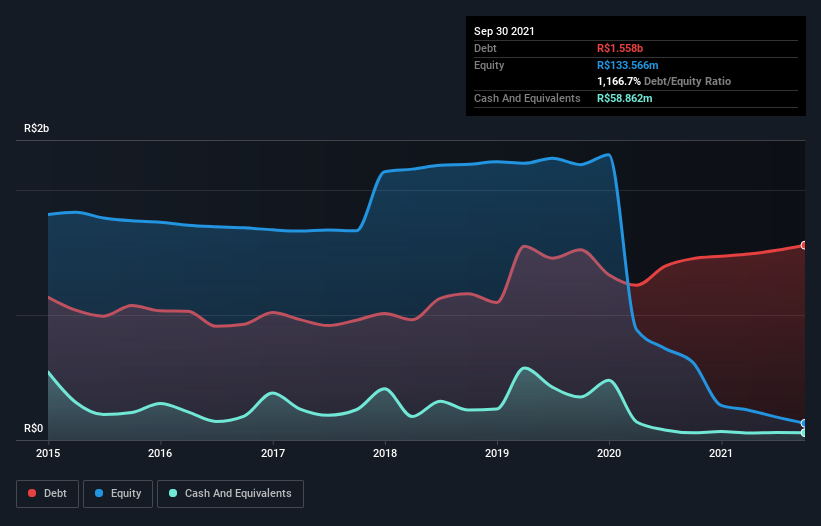The width and height of the screenshot is (821, 526).
Task: Click the 2015 x-axis label
Action: 48,453
